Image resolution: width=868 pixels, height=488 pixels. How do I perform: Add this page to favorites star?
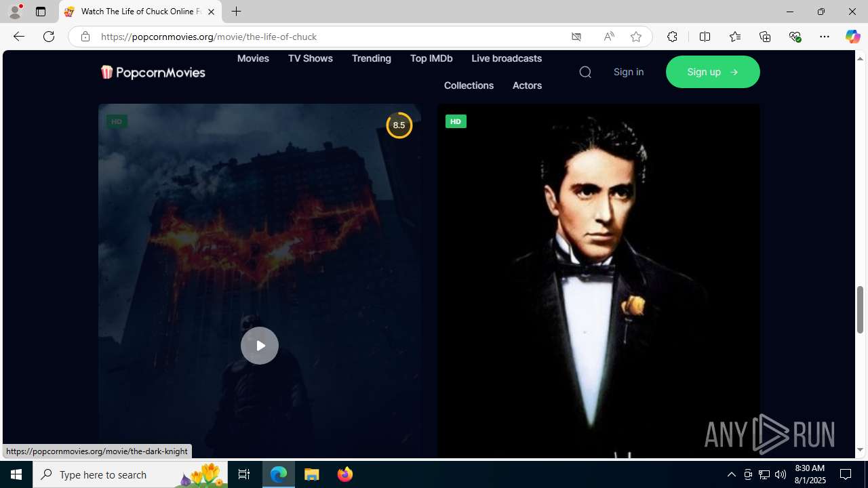click(x=636, y=37)
